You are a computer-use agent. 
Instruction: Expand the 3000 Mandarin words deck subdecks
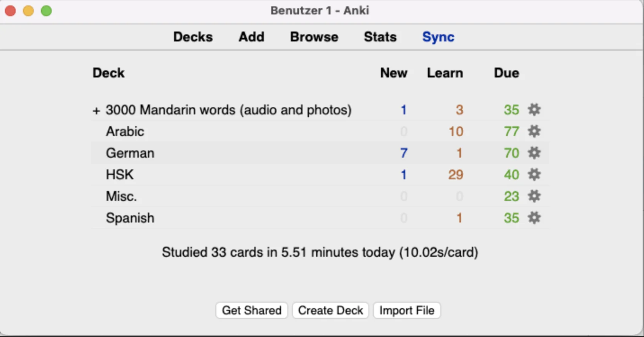[96, 110]
